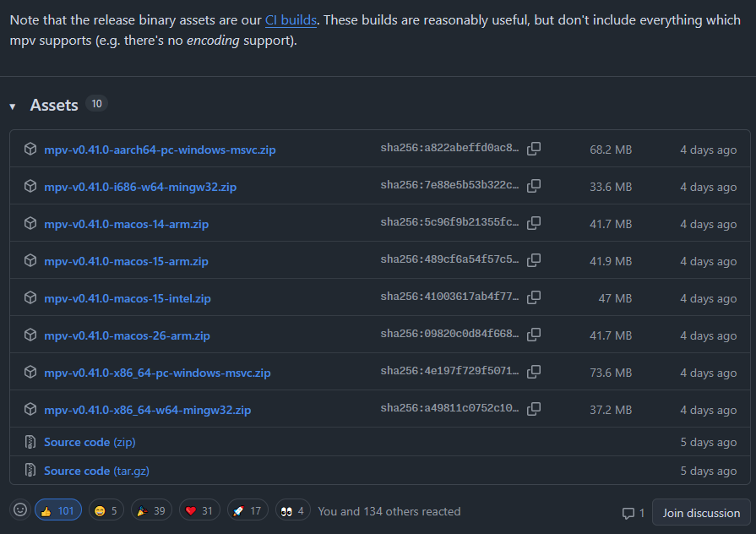756x534 pixels.
Task: Copy sha256 for x86_64-pc-windows-msvc asset
Action: coord(534,372)
